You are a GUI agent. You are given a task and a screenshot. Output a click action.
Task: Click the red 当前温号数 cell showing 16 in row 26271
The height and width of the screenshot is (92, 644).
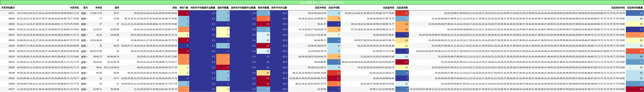click(x=402, y=13)
